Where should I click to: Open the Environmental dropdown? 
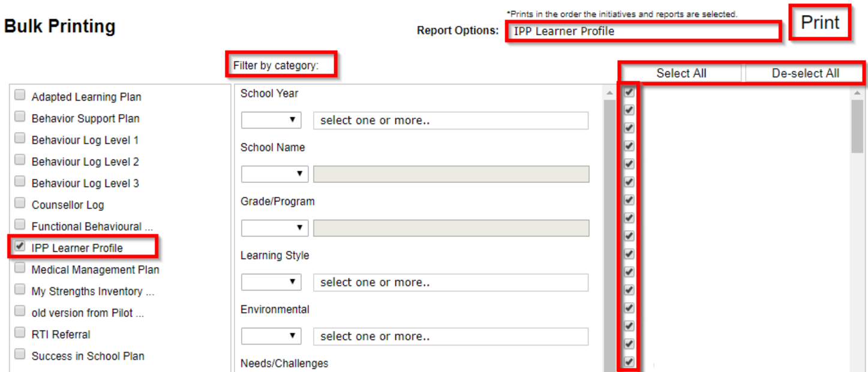(271, 336)
